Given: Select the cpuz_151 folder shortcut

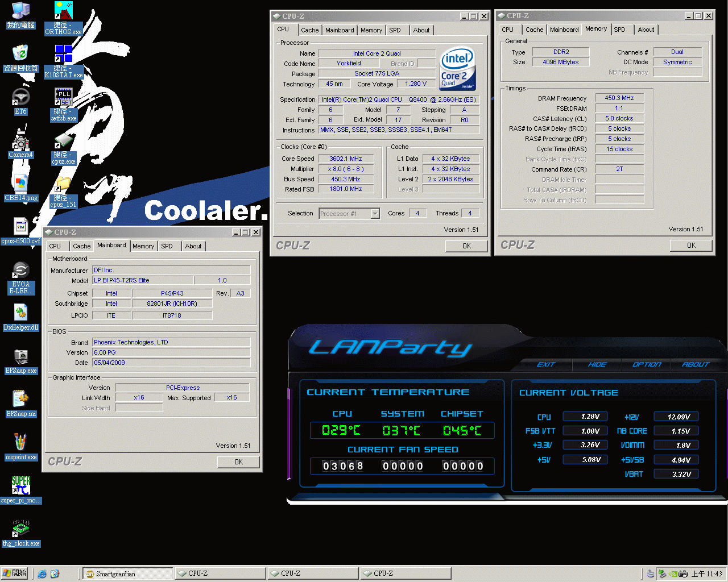Looking at the screenshot, I should (64, 192).
